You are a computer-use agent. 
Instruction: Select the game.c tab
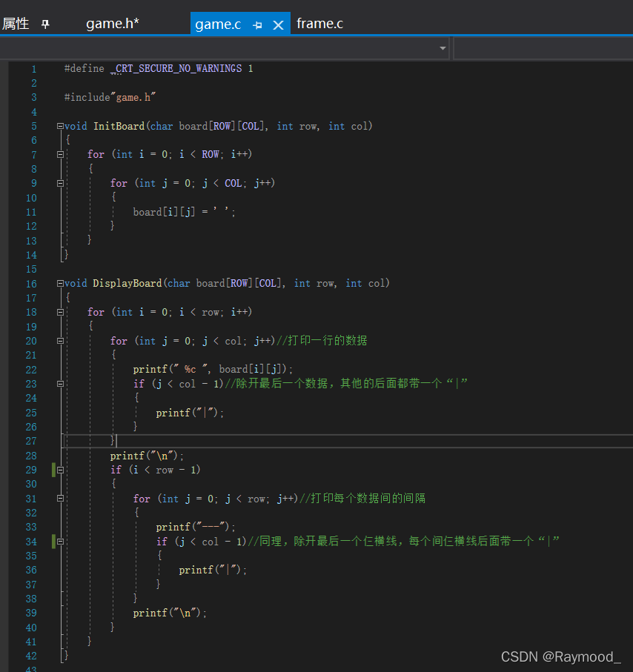[x=218, y=24]
